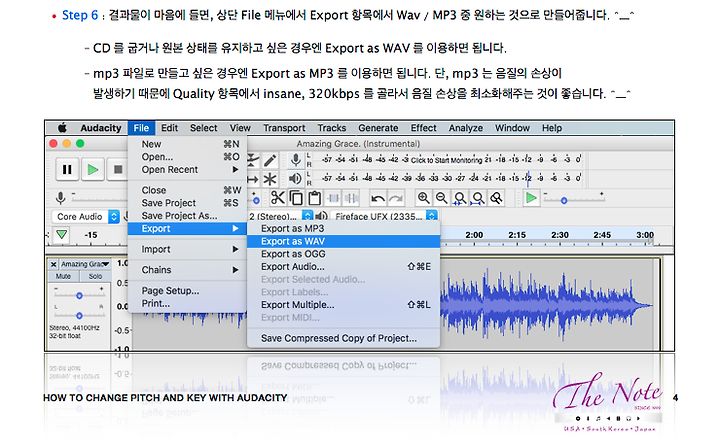Click the Redo arrow icon
The width and height of the screenshot is (720, 444).
tap(396, 198)
